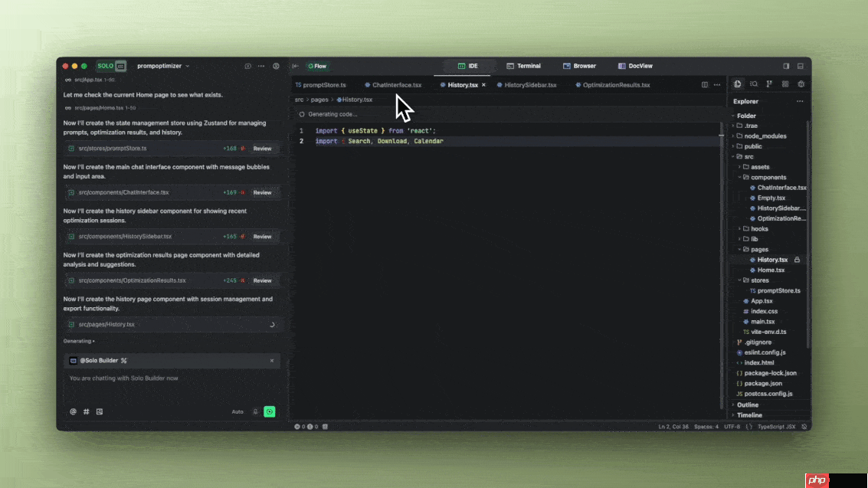Screen dimensions: 868x488
Task: Open the Source Control branch icon
Action: 769,84
